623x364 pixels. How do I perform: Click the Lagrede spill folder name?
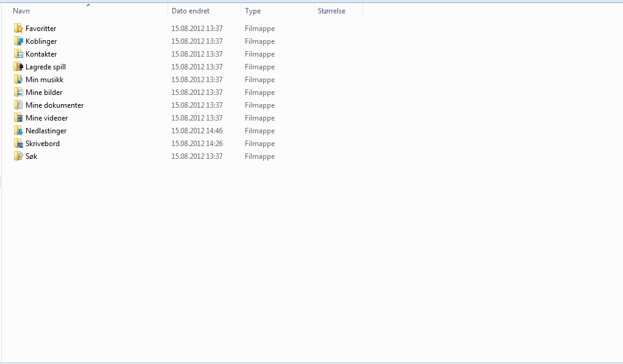46,67
